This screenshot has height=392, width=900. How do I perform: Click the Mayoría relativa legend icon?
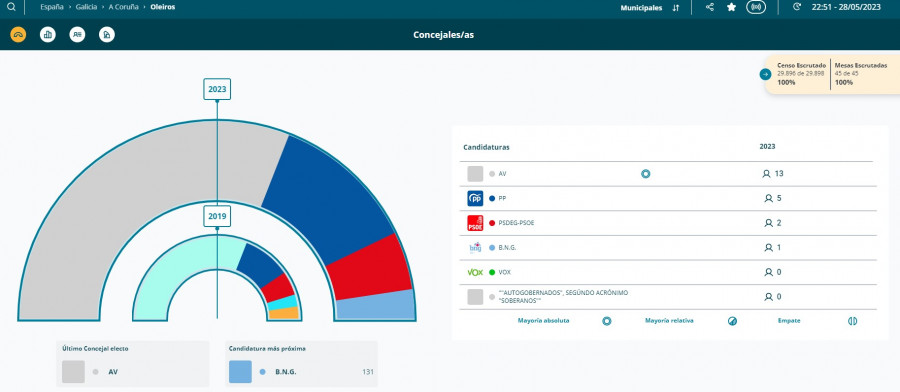tap(732, 321)
